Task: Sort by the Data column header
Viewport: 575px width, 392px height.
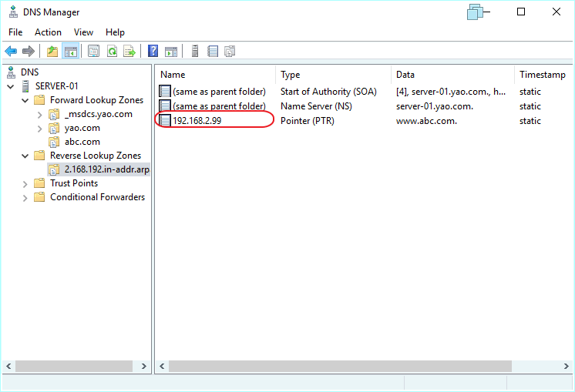Action: coord(452,75)
